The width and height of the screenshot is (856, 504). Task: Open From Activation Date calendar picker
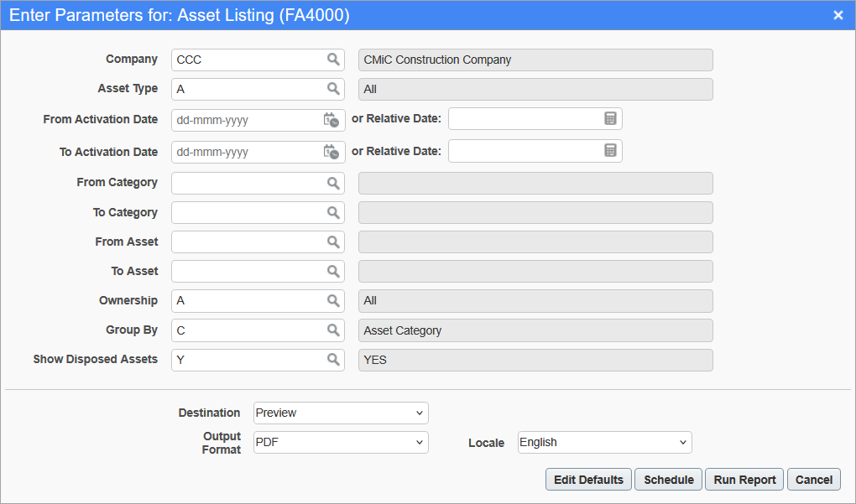coord(331,120)
